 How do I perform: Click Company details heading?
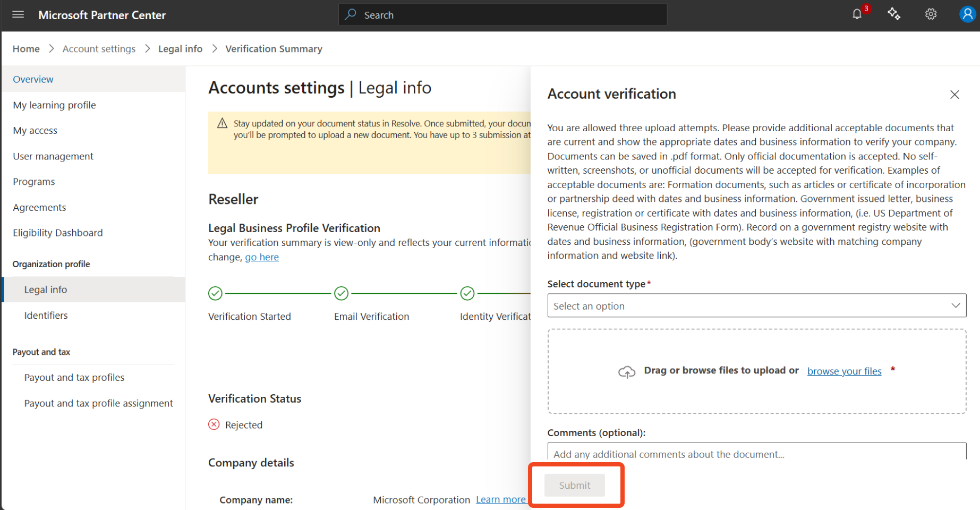click(x=251, y=463)
